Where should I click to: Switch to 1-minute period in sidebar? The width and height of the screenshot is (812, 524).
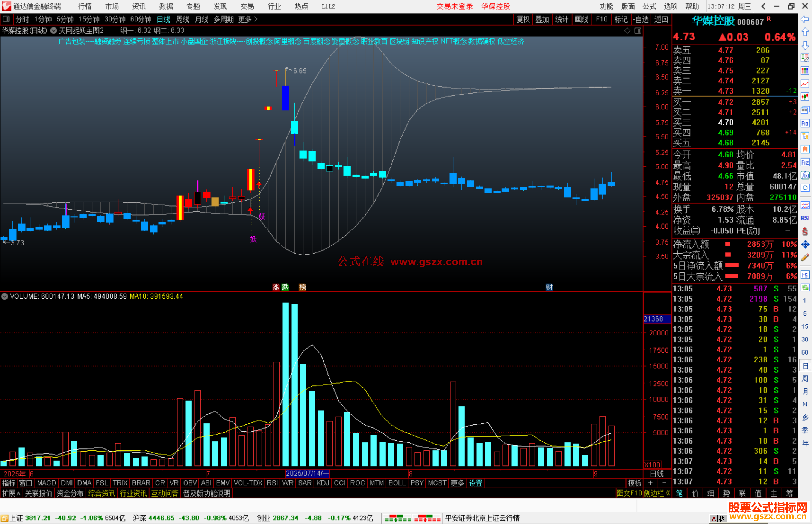pyautogui.click(x=805, y=301)
